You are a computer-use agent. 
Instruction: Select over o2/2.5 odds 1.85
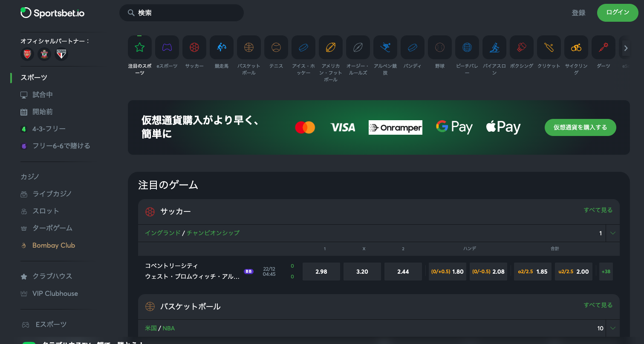(533, 272)
